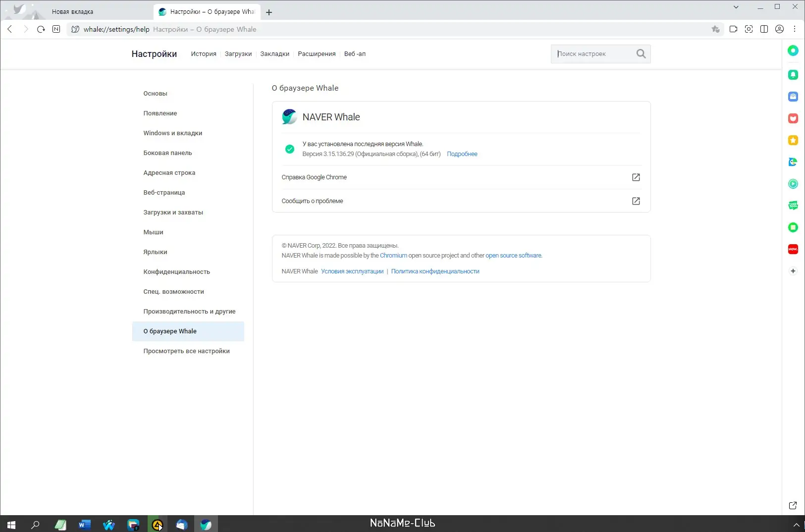Click the bookmark star icon in the address bar
805x532 pixels.
point(715,29)
